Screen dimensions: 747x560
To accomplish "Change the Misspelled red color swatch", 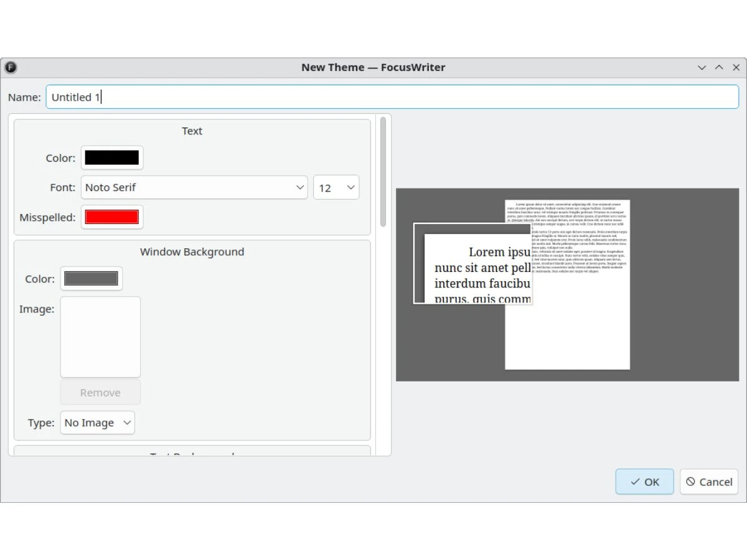I will click(112, 217).
